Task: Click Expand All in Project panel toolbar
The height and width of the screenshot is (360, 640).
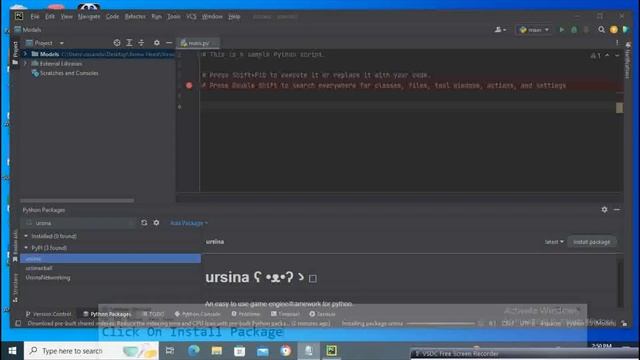Action: pyautogui.click(x=129, y=43)
